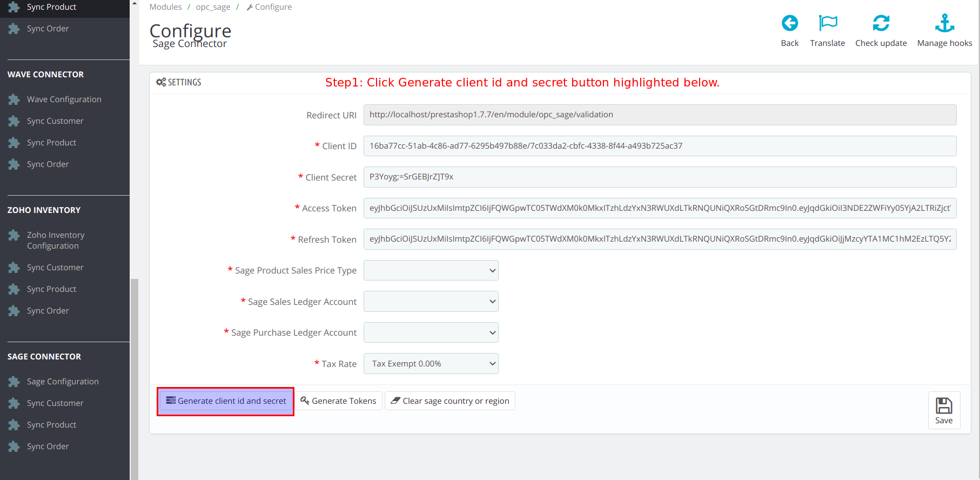
Task: Click into the Client ID field
Action: point(660,146)
